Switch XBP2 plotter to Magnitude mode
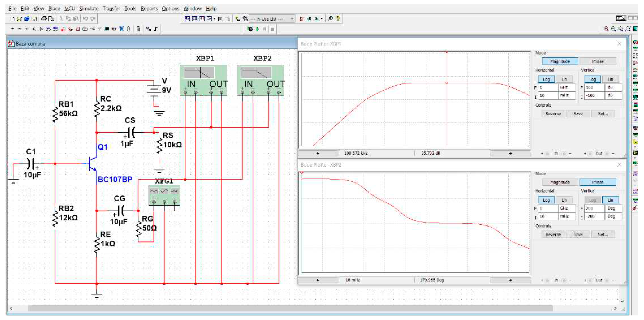 tap(560, 182)
